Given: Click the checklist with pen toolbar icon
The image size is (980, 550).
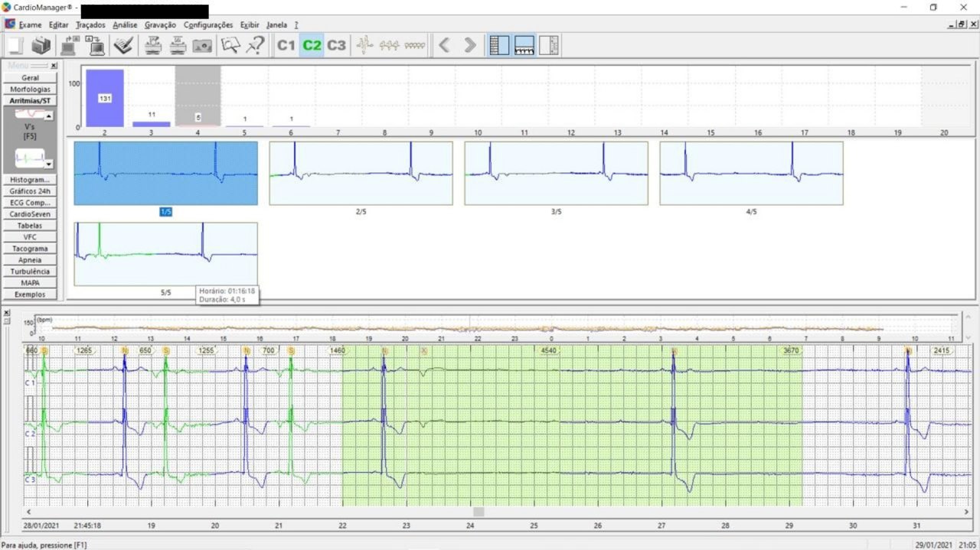Looking at the screenshot, I should pos(122,46).
